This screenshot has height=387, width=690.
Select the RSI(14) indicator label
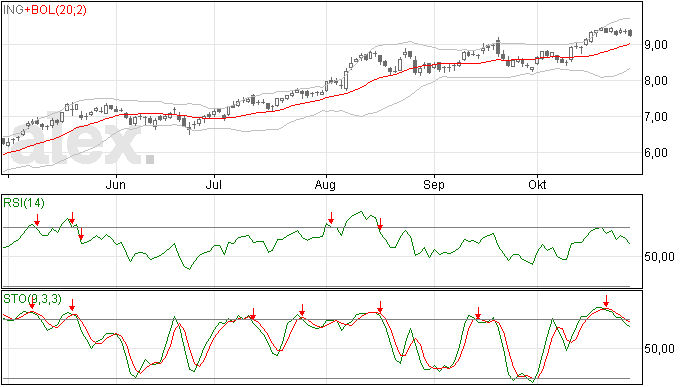point(24,203)
